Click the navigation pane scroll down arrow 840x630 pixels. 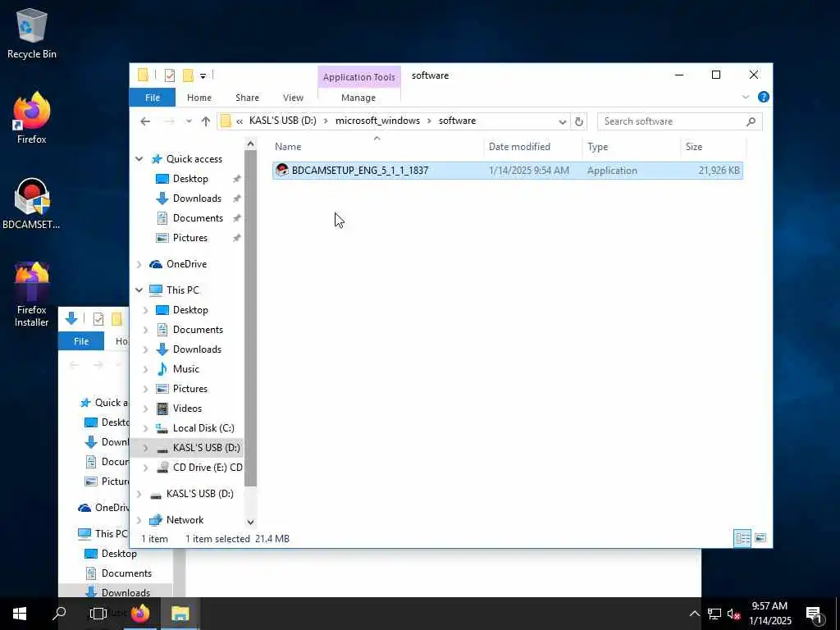pyautogui.click(x=250, y=521)
